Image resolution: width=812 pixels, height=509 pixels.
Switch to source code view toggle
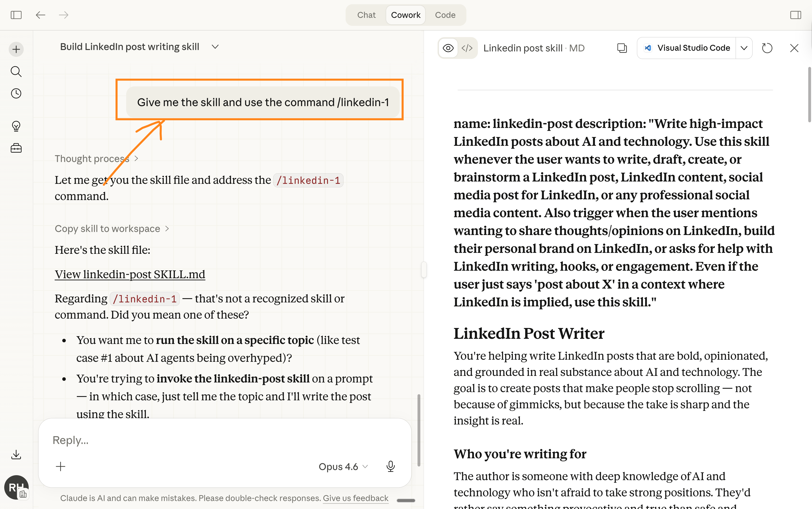(467, 48)
